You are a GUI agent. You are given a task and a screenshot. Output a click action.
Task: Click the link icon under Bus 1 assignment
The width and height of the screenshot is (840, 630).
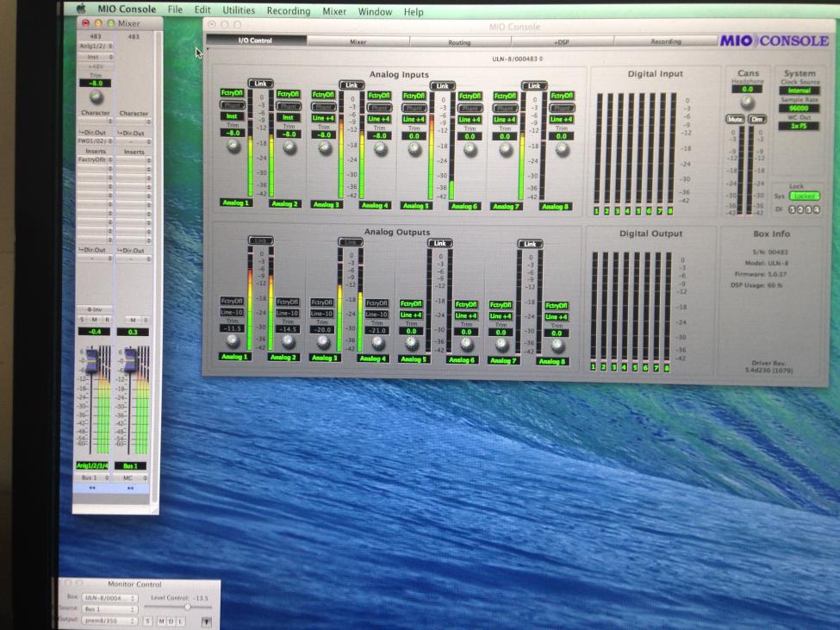92,488
